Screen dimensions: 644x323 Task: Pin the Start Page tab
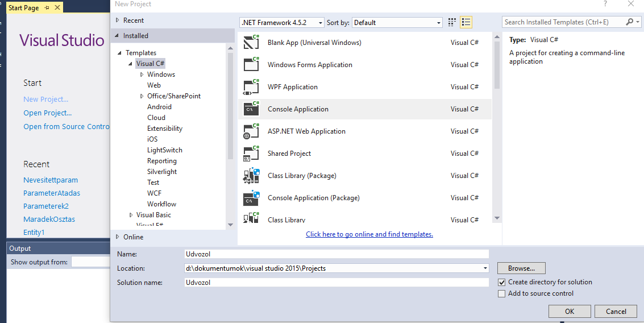click(47, 8)
